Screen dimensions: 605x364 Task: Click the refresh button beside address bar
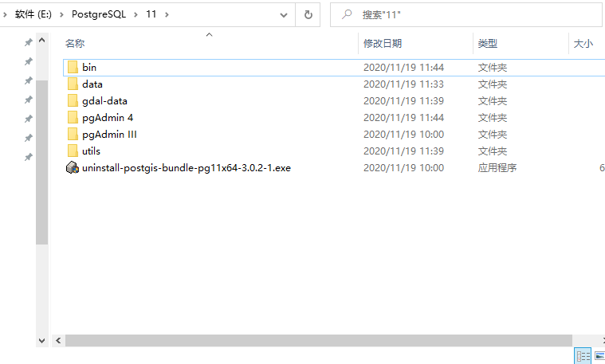click(x=308, y=15)
